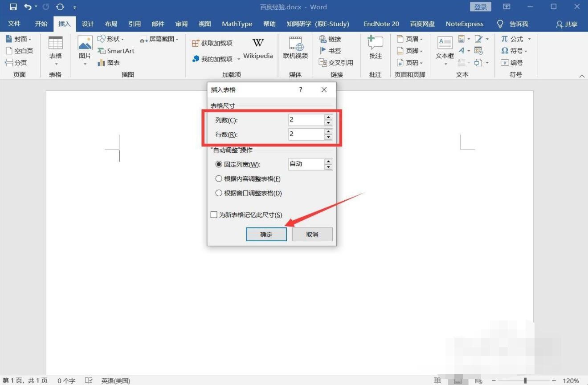Click 获取加载项 (Get Add-ins)
The height and width of the screenshot is (385, 588).
(x=212, y=43)
